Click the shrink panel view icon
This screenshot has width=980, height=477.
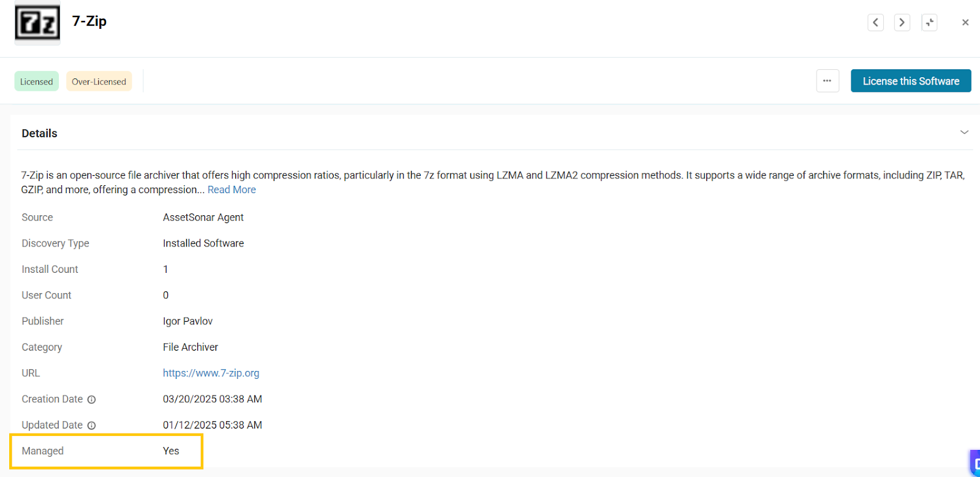(929, 23)
